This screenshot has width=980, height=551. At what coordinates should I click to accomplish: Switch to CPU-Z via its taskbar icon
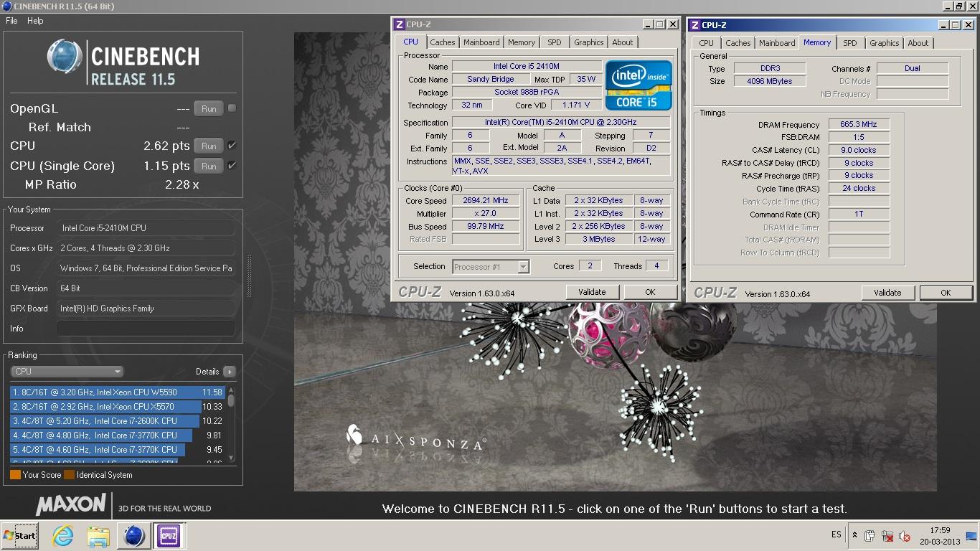tap(169, 536)
